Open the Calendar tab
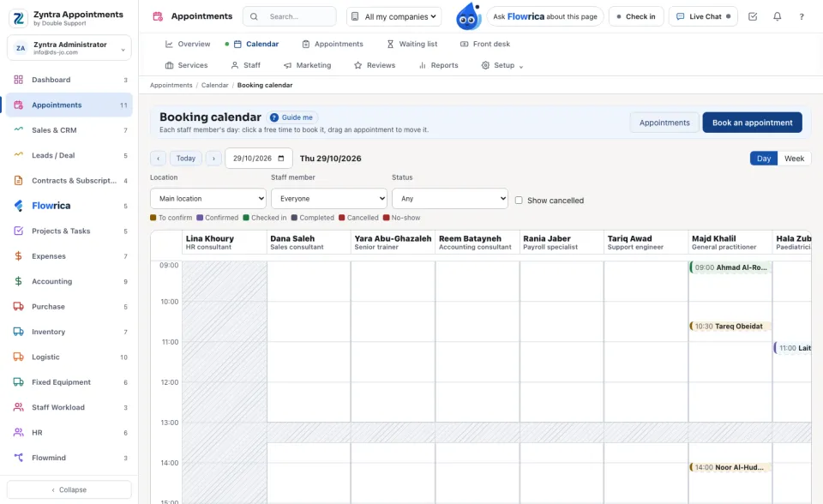The height and width of the screenshot is (504, 823). point(256,44)
